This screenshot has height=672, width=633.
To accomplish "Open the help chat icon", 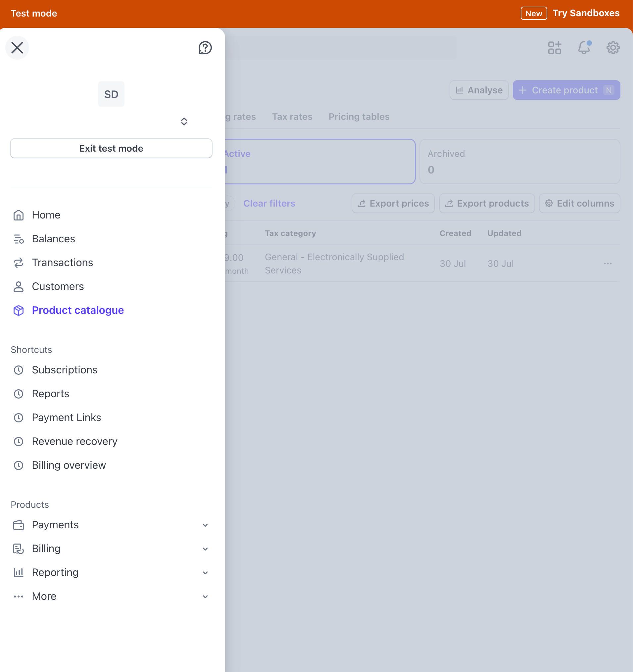I will pos(205,48).
